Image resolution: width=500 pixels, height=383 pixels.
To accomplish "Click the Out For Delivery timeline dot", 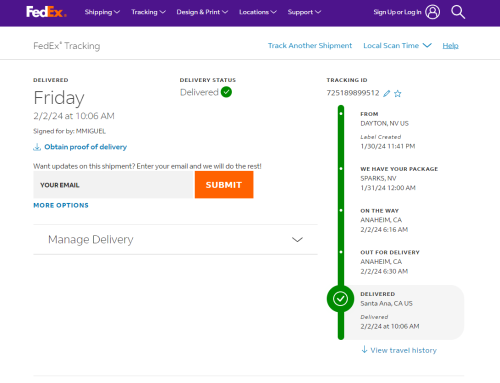I will [x=341, y=252].
